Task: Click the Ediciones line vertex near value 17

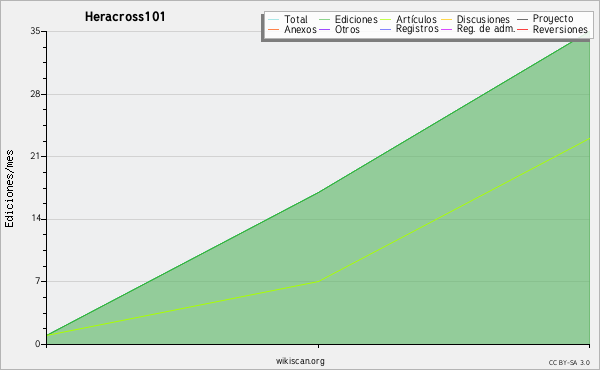Action: [x=318, y=192]
